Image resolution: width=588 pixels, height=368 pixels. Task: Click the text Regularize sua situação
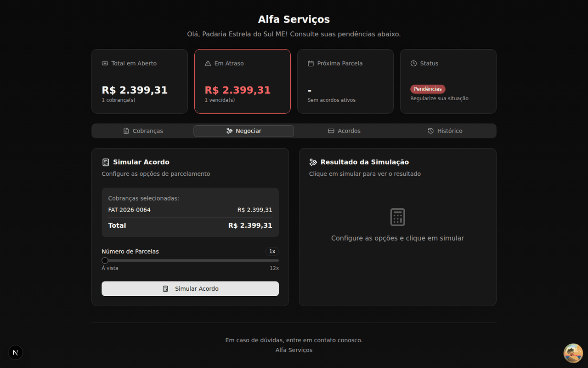click(439, 98)
